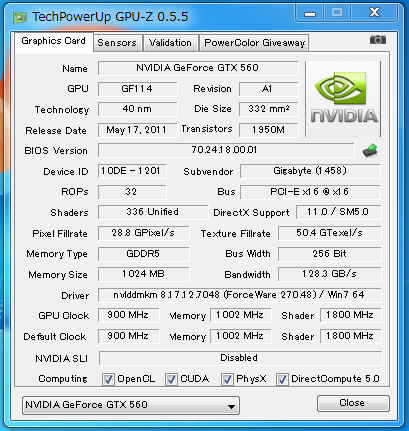Take a screenshot with the camera icon
409x431 pixels.
click(x=378, y=40)
